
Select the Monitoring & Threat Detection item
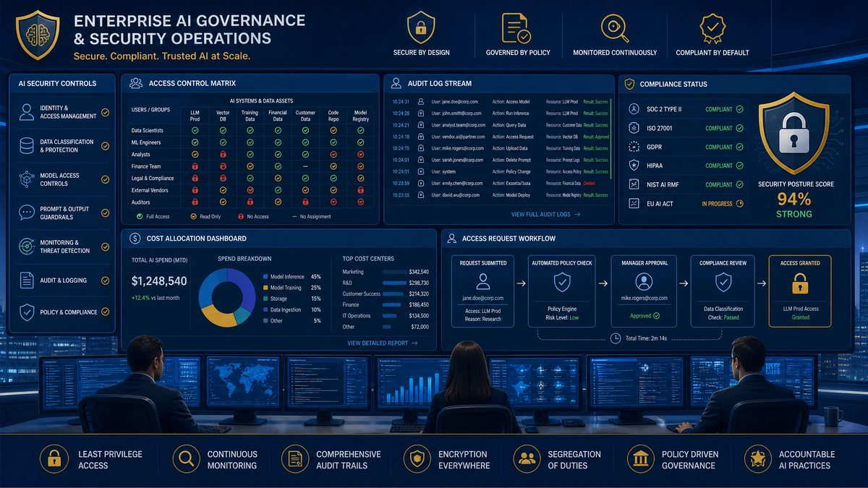pos(64,247)
